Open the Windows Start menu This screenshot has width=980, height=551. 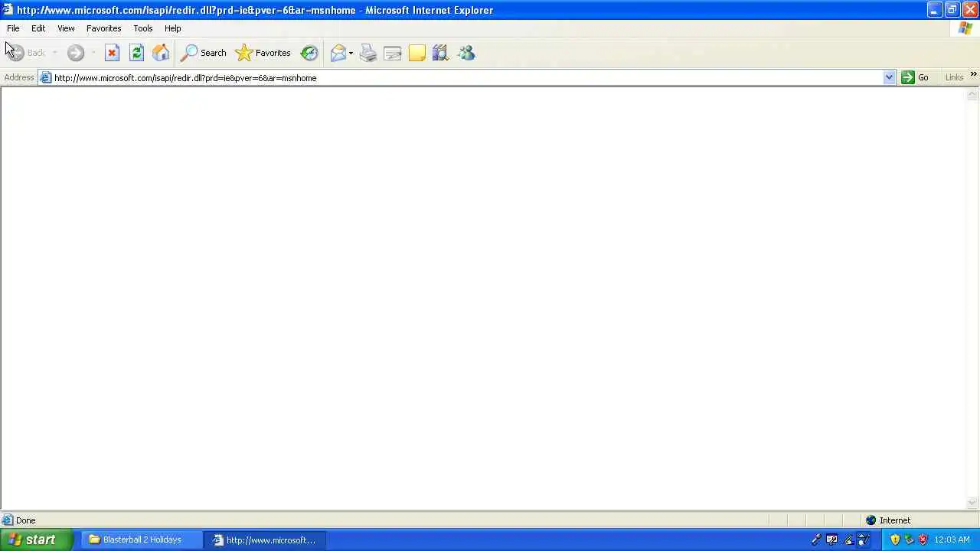click(x=37, y=540)
